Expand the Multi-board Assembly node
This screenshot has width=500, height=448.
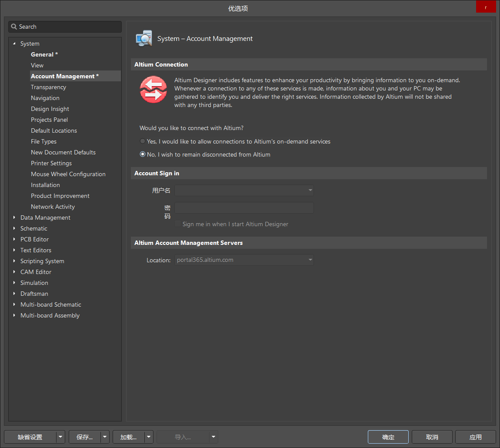coord(14,315)
